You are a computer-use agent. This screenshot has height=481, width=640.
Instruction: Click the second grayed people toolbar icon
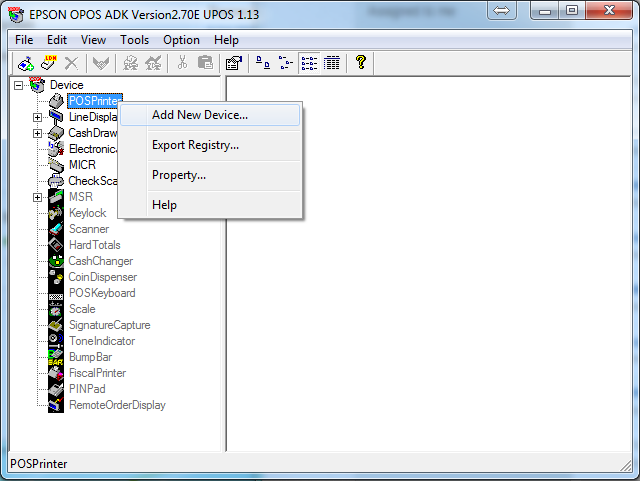click(x=153, y=63)
